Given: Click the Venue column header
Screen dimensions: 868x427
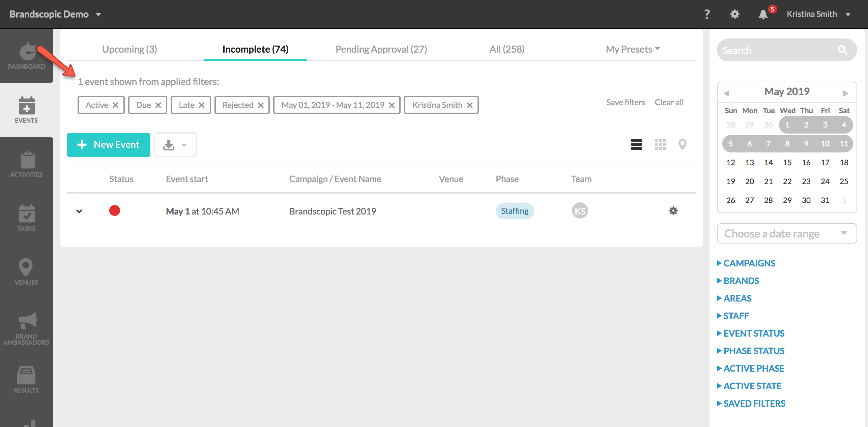Looking at the screenshot, I should 451,179.
